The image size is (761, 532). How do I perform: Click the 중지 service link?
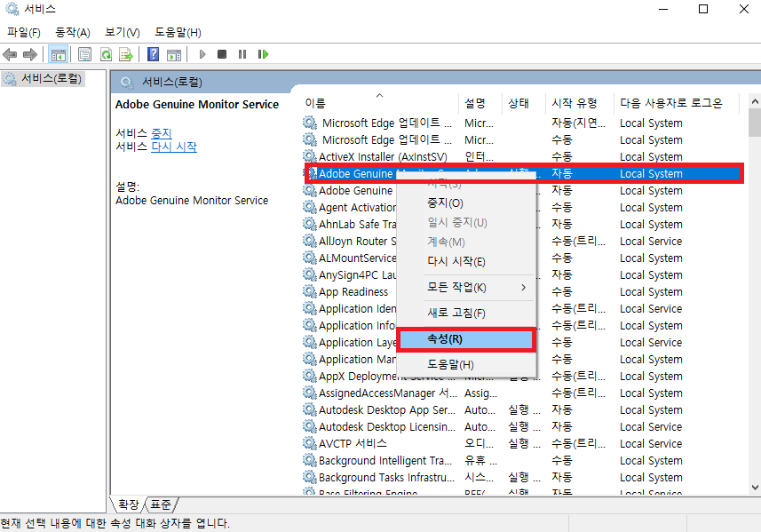tap(162, 133)
